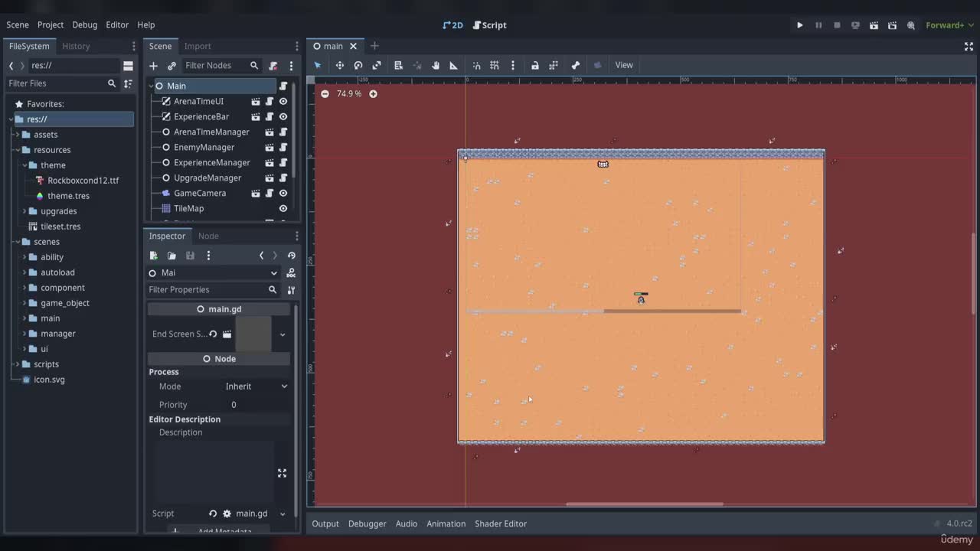Hide the GameCamera node
The width and height of the screenshot is (980, 551).
283,193
